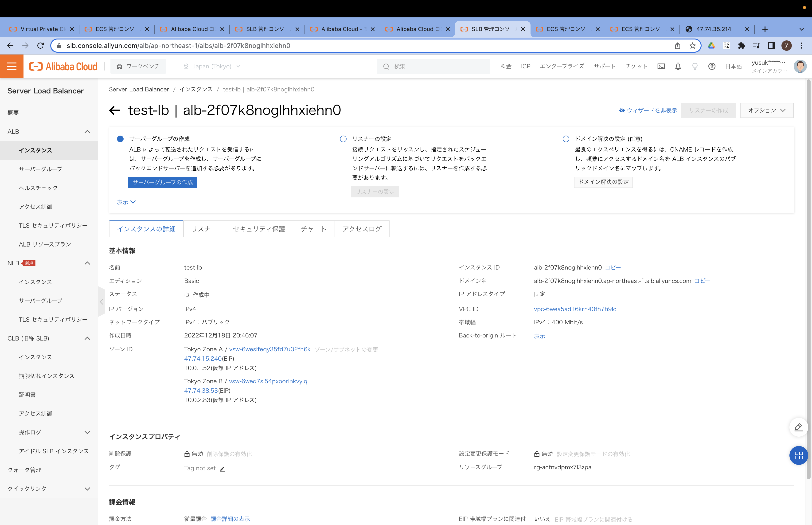812x525 pixels.
Task: Open the quick apps grid icon bottom right
Action: pos(799,455)
